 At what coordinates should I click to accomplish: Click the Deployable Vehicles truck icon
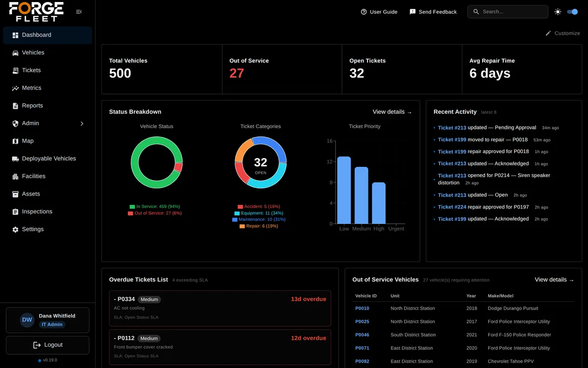tap(15, 159)
